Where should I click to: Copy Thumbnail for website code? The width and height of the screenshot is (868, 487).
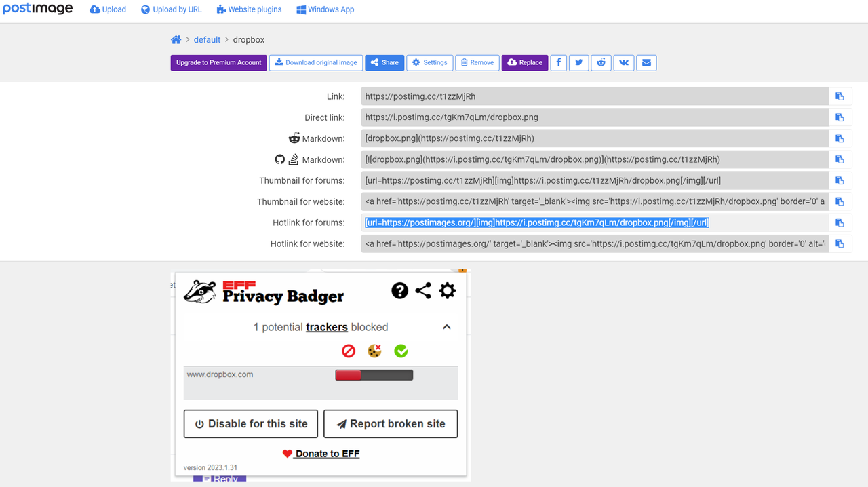pyautogui.click(x=840, y=201)
